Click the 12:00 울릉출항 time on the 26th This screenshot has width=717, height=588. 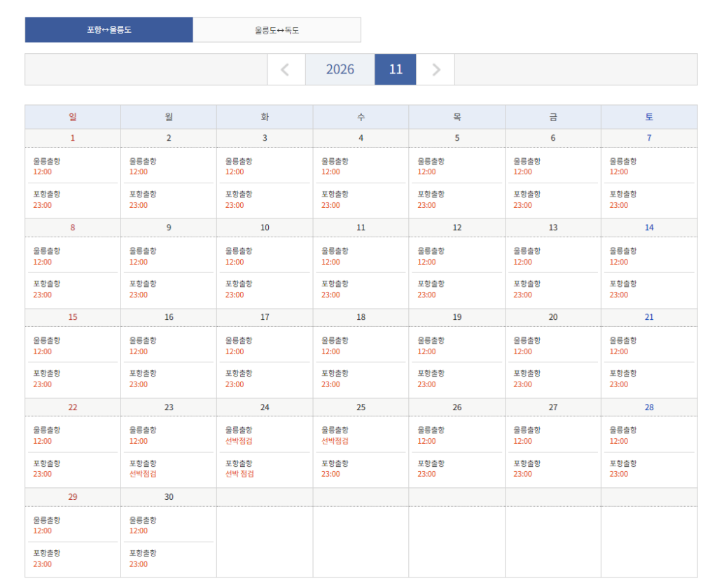pos(426,441)
